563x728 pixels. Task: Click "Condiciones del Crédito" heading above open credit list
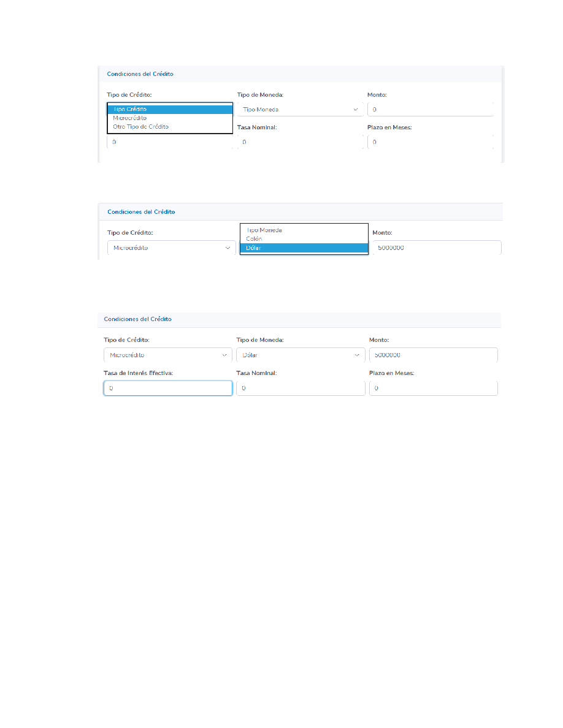point(140,74)
